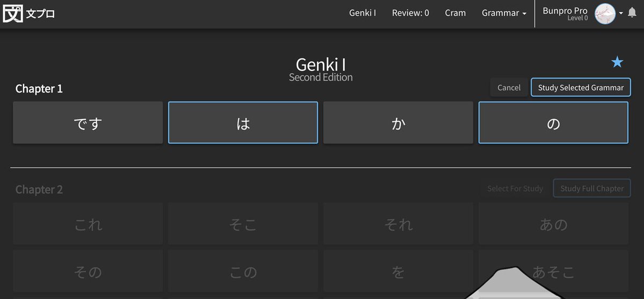Click the notification bell icon

pos(632,13)
